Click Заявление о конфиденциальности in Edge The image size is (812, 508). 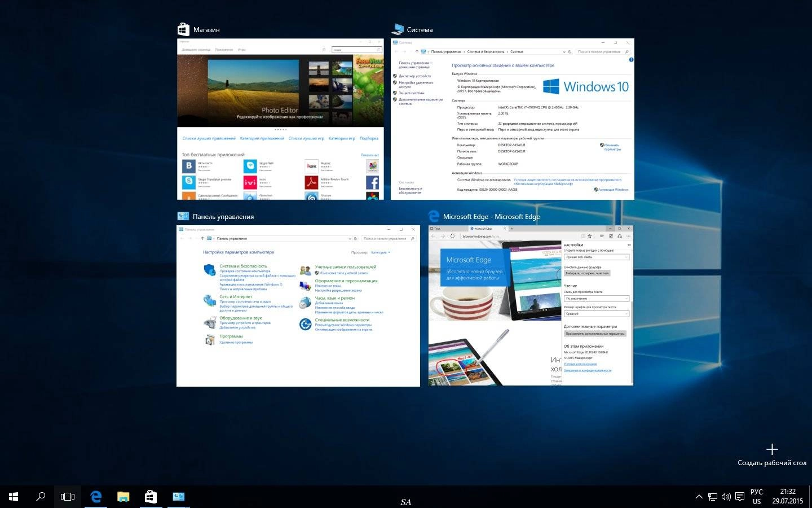pyautogui.click(x=587, y=370)
